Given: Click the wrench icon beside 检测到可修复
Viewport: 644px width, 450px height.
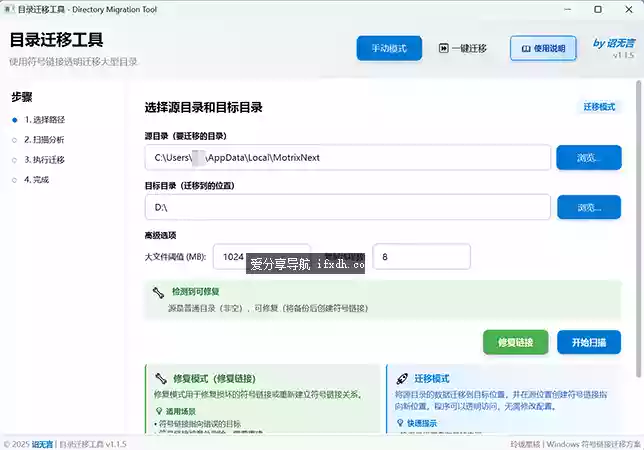Looking at the screenshot, I should [x=159, y=292].
